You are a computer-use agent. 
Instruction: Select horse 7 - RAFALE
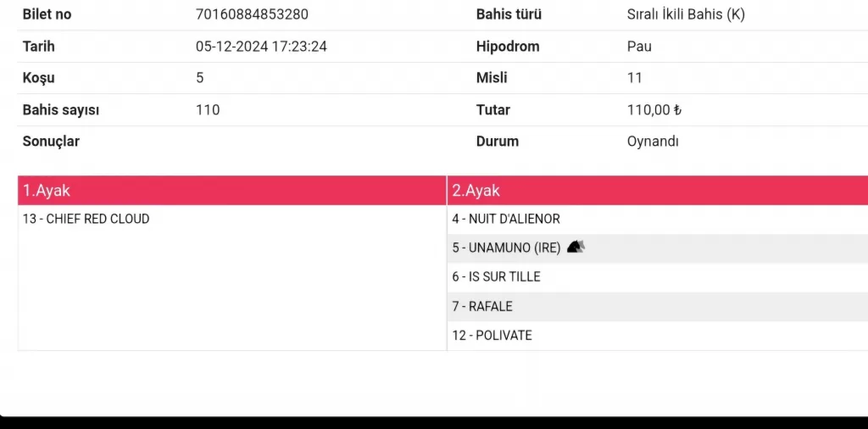482,306
